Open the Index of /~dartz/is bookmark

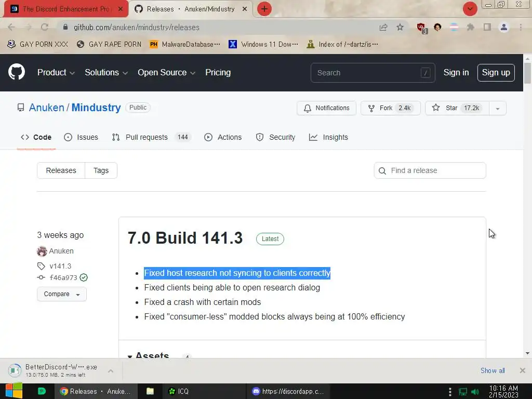(342, 45)
